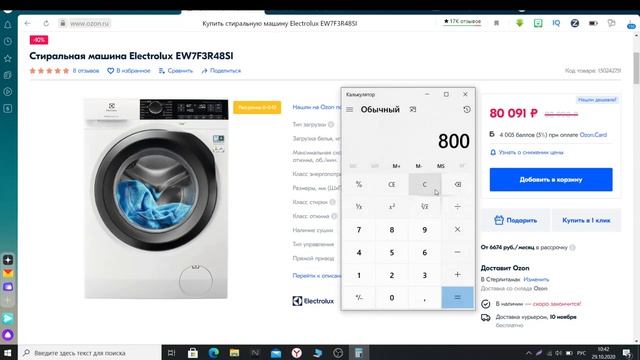Screen dimensions: 640x360
Task: Click the multiply key
Action: tap(457, 229)
